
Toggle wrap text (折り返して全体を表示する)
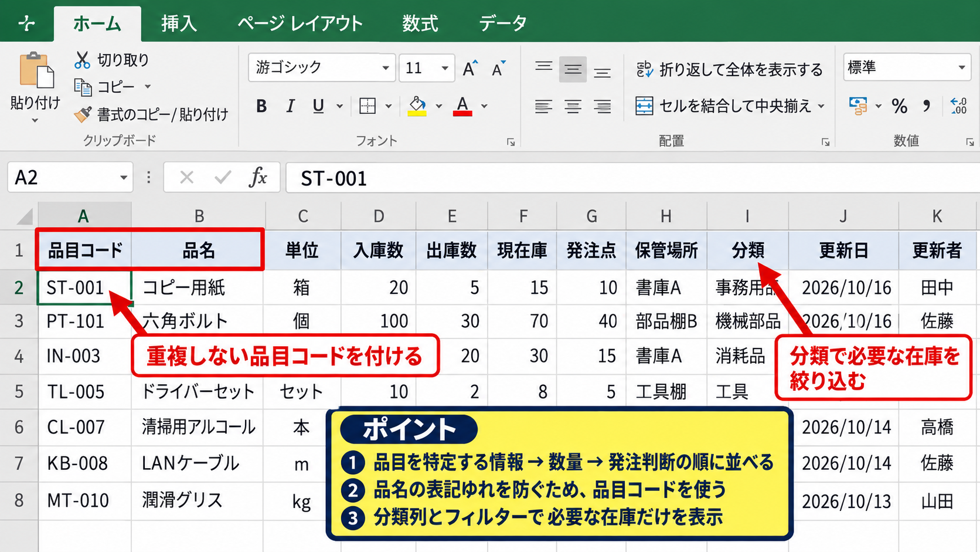click(x=730, y=70)
